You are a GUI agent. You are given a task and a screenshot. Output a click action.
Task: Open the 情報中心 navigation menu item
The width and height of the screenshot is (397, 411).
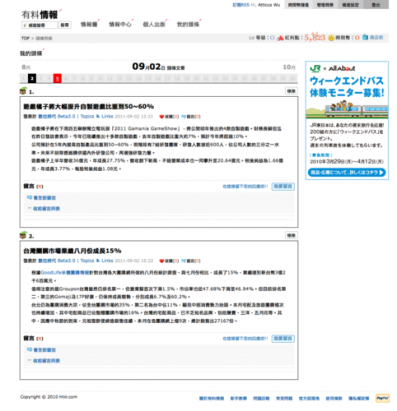120,24
